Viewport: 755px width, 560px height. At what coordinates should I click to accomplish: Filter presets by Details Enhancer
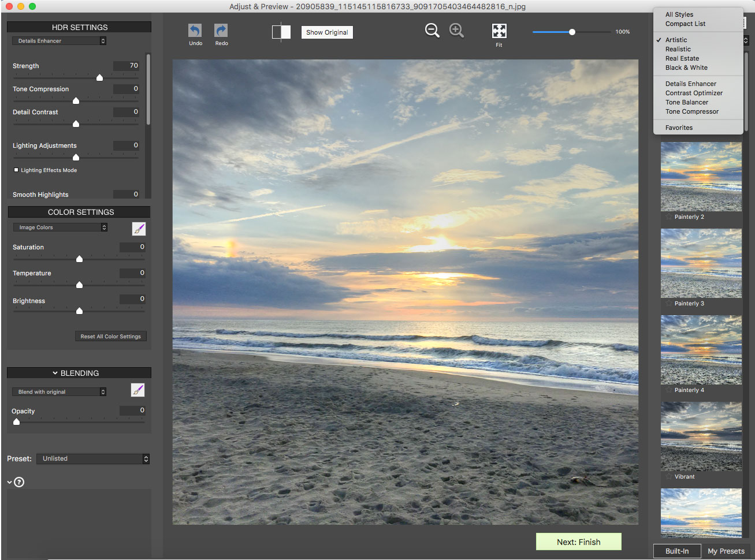point(690,84)
